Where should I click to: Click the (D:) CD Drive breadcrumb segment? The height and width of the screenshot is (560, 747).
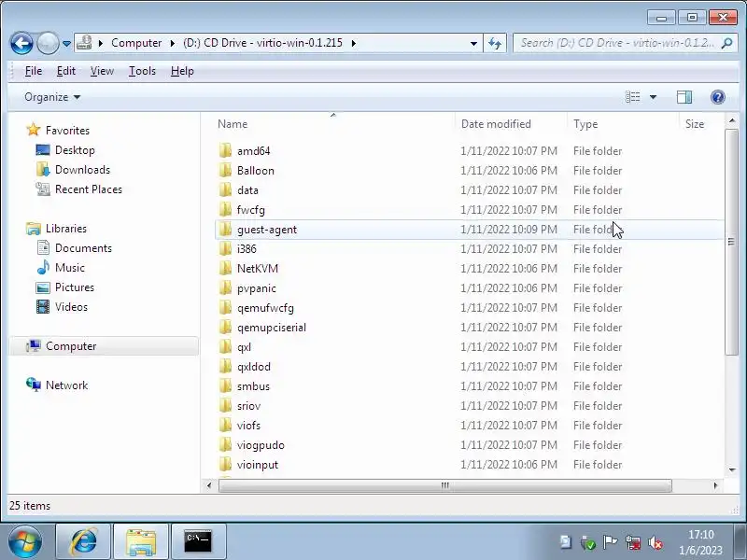[x=262, y=43]
